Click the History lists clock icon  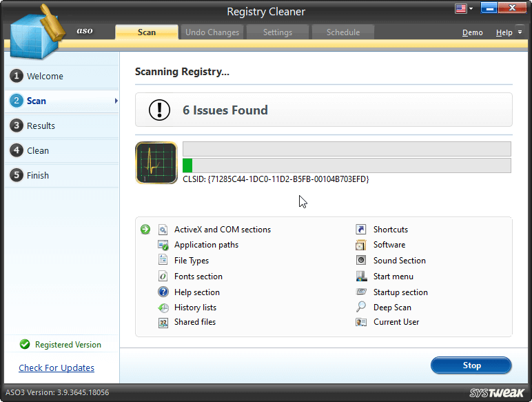tap(163, 308)
